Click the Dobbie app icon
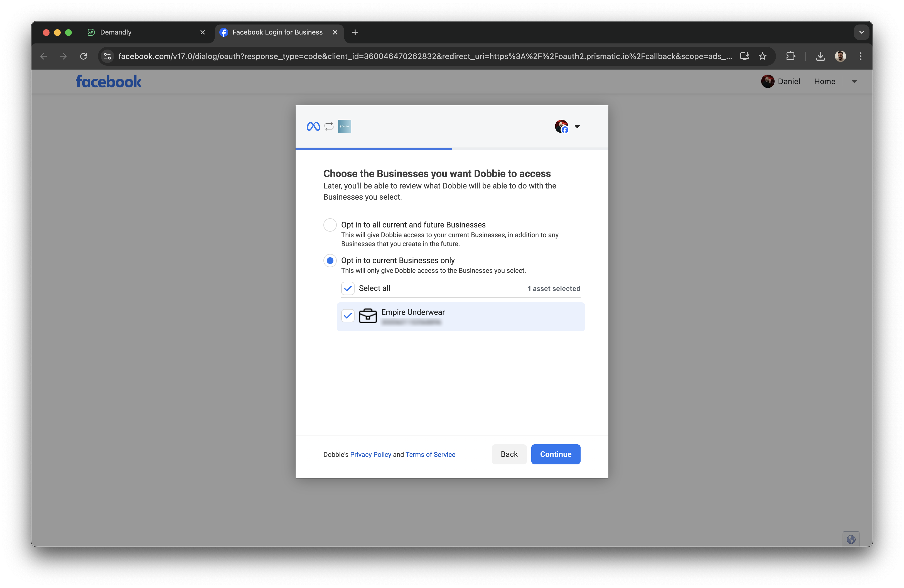The width and height of the screenshot is (904, 588). [x=344, y=126]
